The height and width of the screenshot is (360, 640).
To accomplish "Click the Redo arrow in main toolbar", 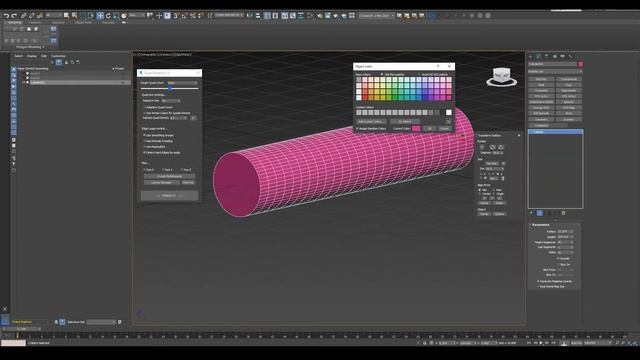I will [x=14, y=16].
